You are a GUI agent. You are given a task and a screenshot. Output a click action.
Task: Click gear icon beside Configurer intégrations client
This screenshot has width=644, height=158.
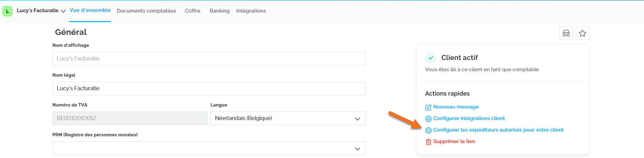coord(428,119)
